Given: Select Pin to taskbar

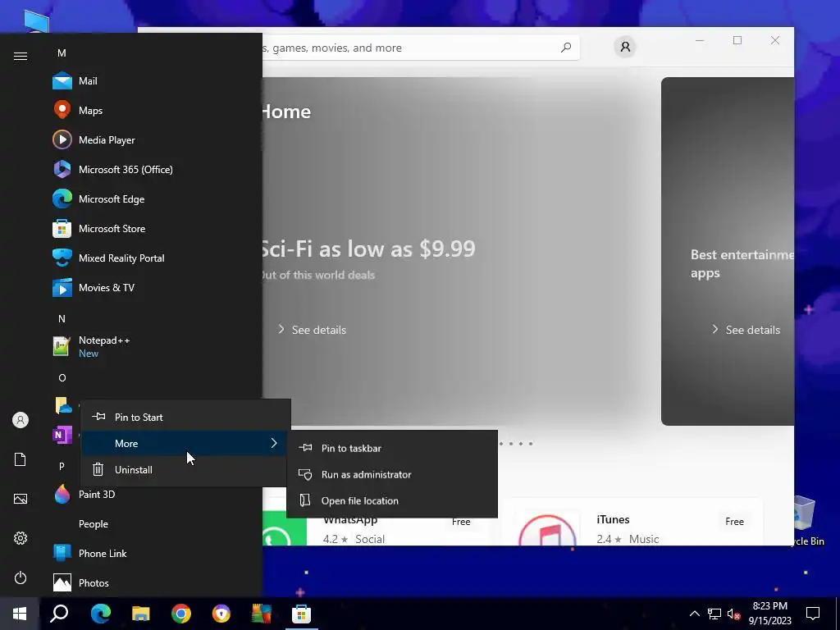Looking at the screenshot, I should point(392,449).
